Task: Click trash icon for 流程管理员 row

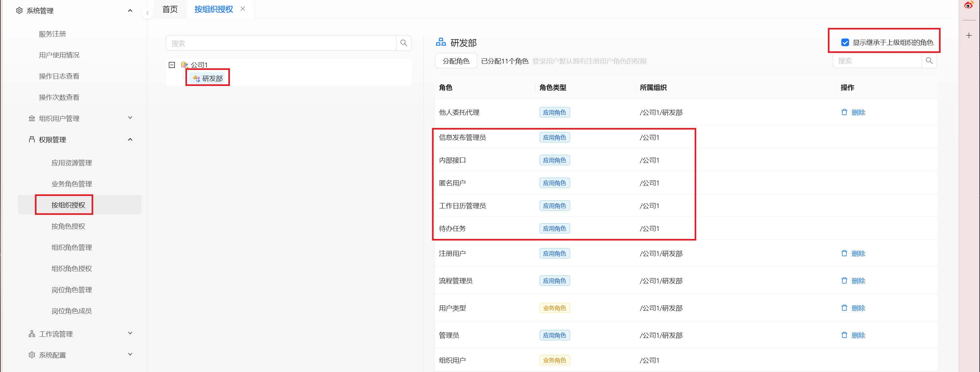Action: coord(844,280)
